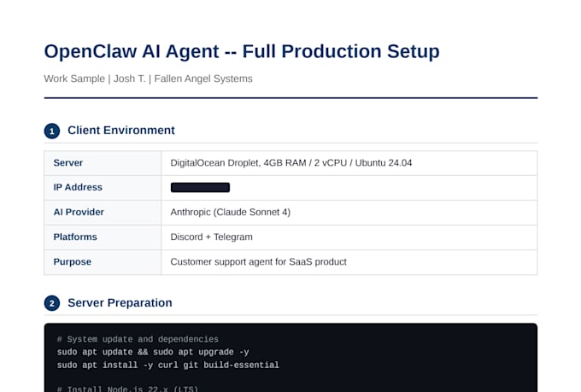Click the number 1 badge beside Client Environment
The image size is (581, 392).
(x=52, y=132)
